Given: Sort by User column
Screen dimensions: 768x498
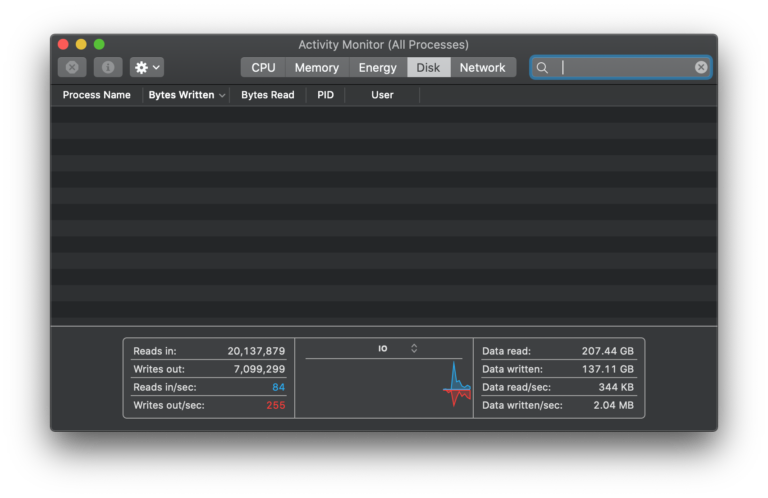Looking at the screenshot, I should click(x=382, y=95).
